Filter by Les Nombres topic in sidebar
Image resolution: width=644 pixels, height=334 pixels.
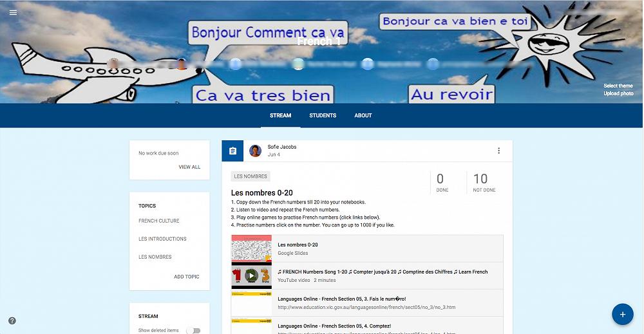point(155,257)
